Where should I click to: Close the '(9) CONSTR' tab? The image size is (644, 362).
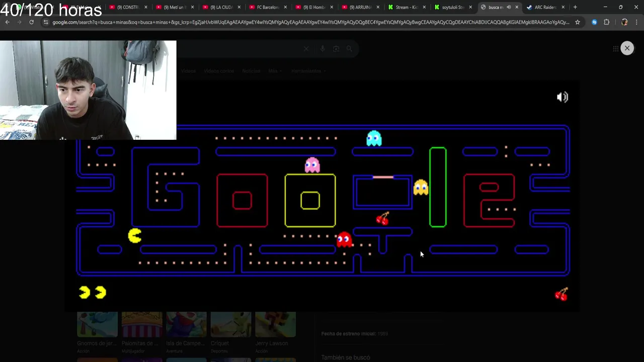pyautogui.click(x=146, y=7)
